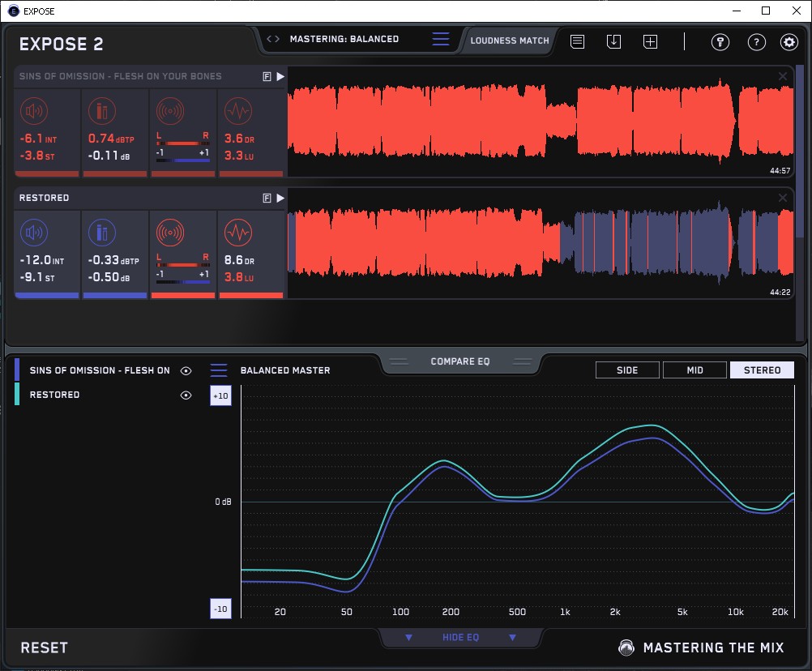Click the stereo/phase icon for Sins of Omission track
The width and height of the screenshot is (812, 671).
click(x=170, y=111)
